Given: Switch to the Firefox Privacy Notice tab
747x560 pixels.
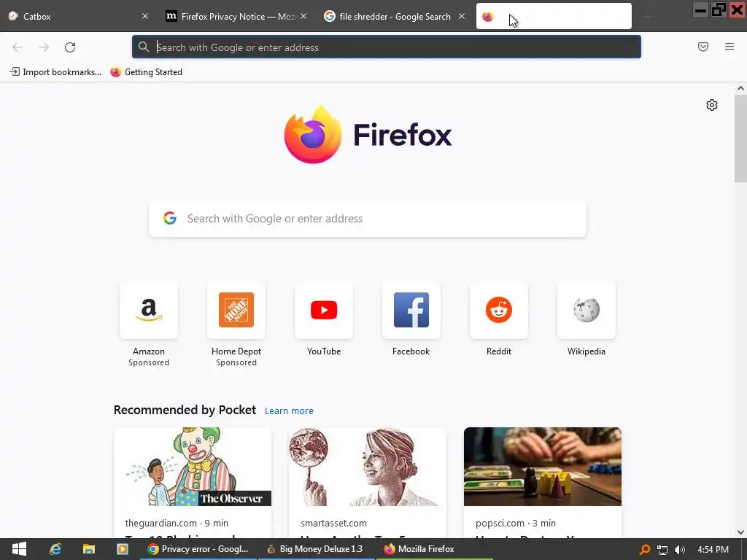Looking at the screenshot, I should pyautogui.click(x=236, y=16).
